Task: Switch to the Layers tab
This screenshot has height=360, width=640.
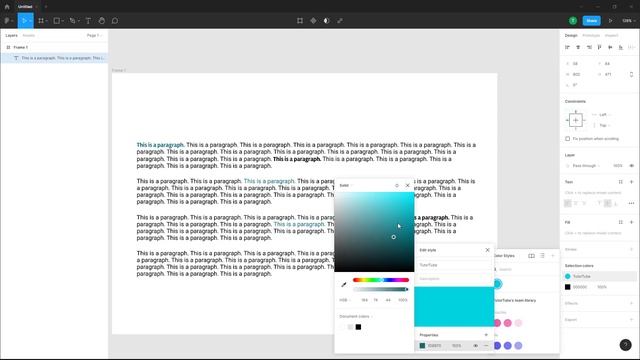Action: (x=11, y=36)
